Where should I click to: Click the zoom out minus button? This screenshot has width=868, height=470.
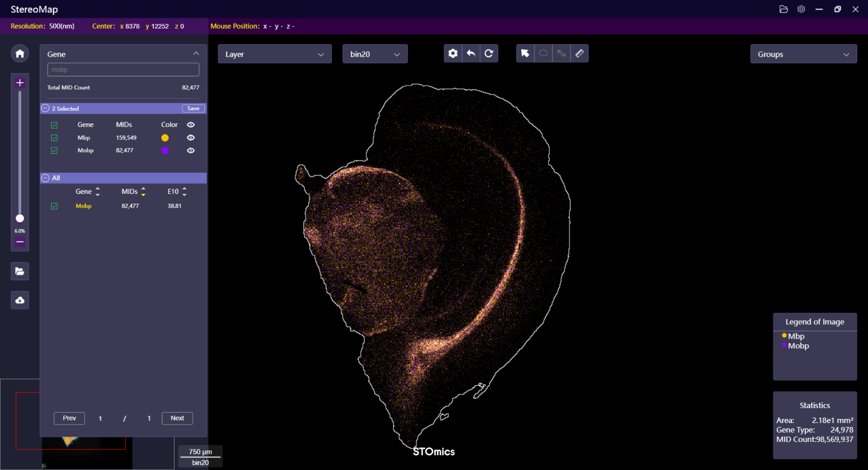coord(20,242)
